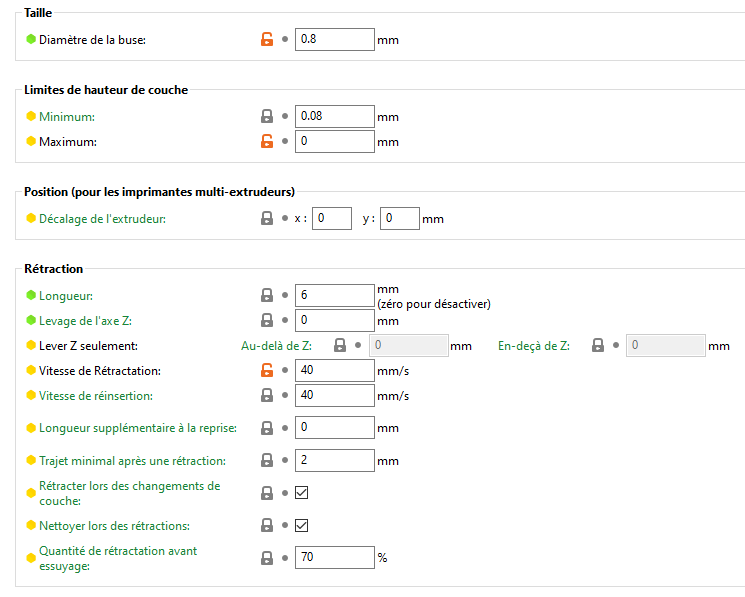Click the orange unlocked lock beside Maximum

tap(267, 141)
